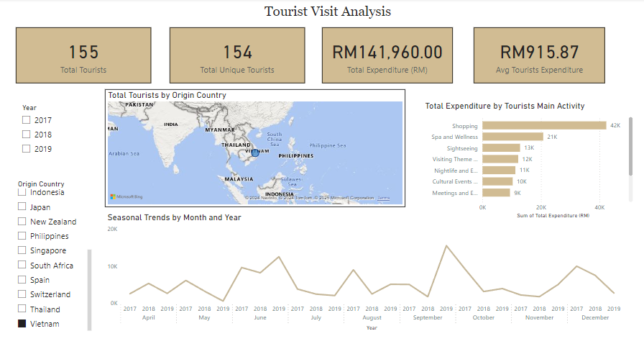The height and width of the screenshot is (349, 644).
Task: Tick the South Africa checkbox
Action: click(22, 265)
